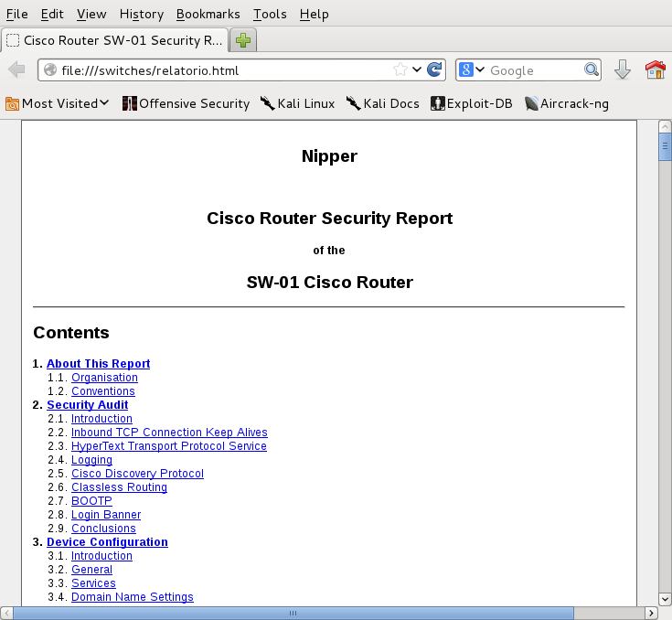Open the address bar history dropdown arrow
This screenshot has height=620, width=672.
click(x=417, y=69)
